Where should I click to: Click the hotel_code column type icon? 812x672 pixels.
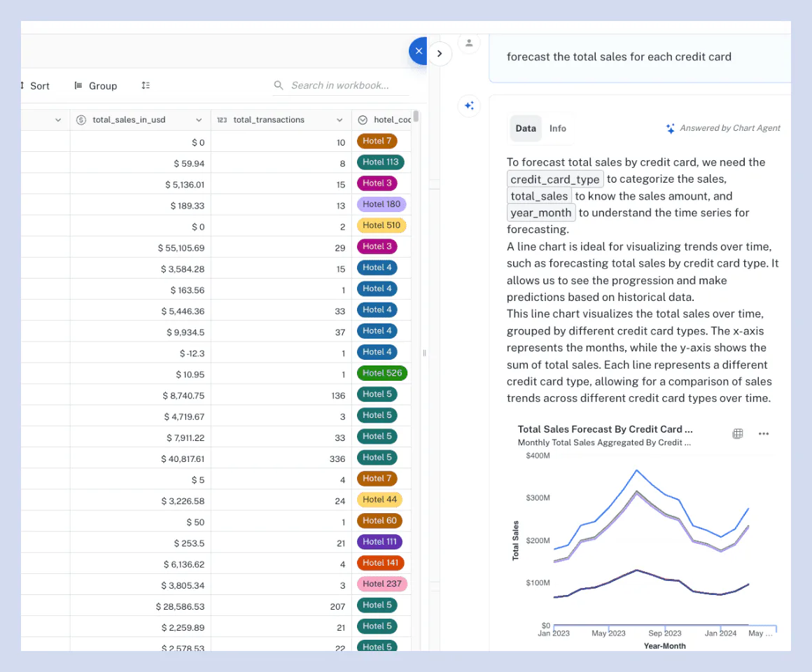[x=363, y=120]
